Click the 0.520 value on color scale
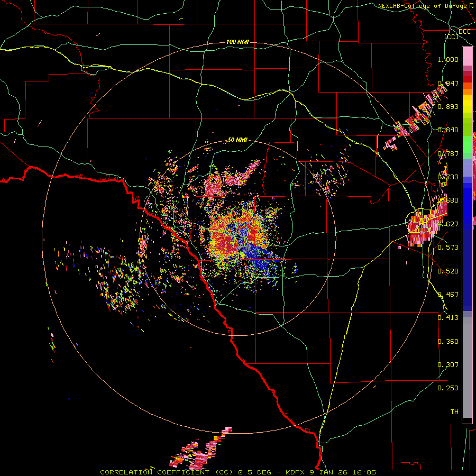Viewport: 476px width, 476px height. click(x=448, y=271)
